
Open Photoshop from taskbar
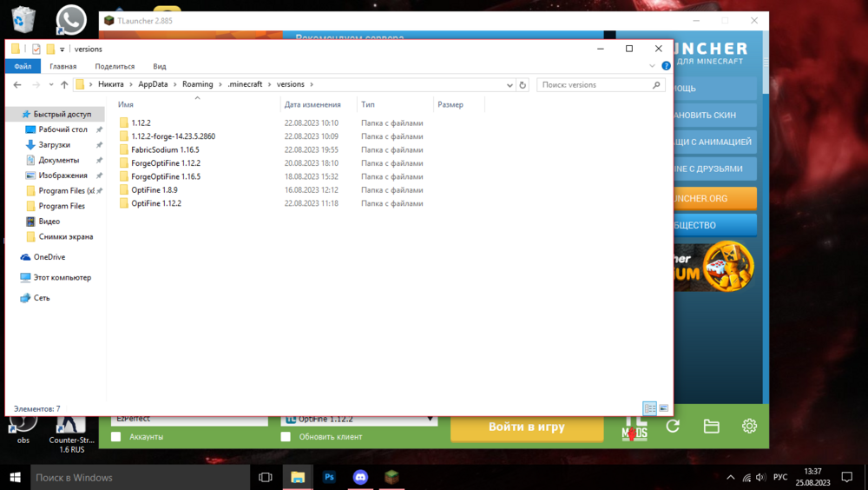coord(329,477)
